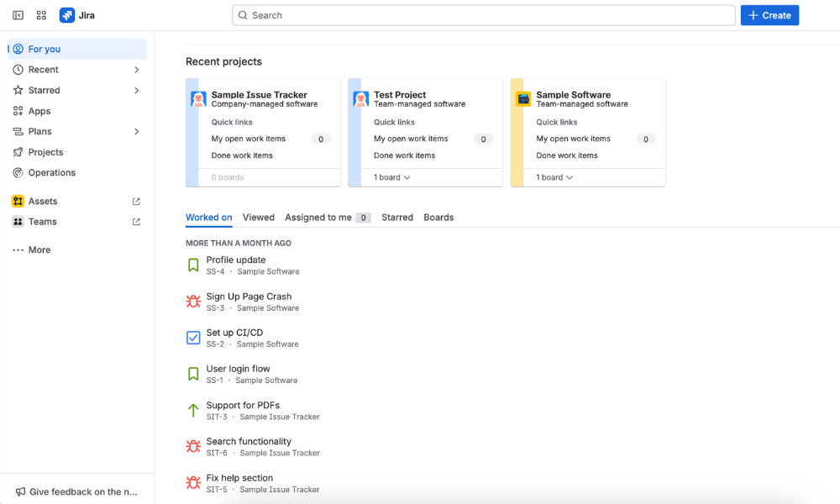Switch to the Assigned to me tab
The height and width of the screenshot is (504, 840).
click(318, 218)
